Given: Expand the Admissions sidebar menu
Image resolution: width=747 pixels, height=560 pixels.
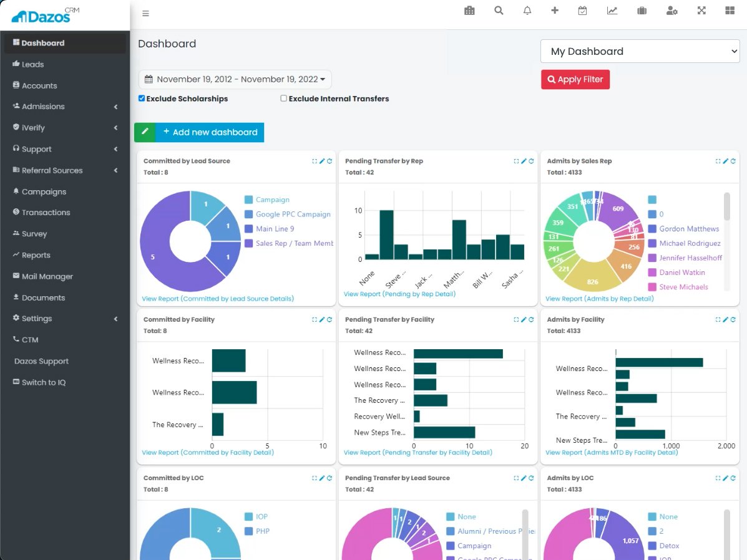Looking at the screenshot, I should click(65, 106).
